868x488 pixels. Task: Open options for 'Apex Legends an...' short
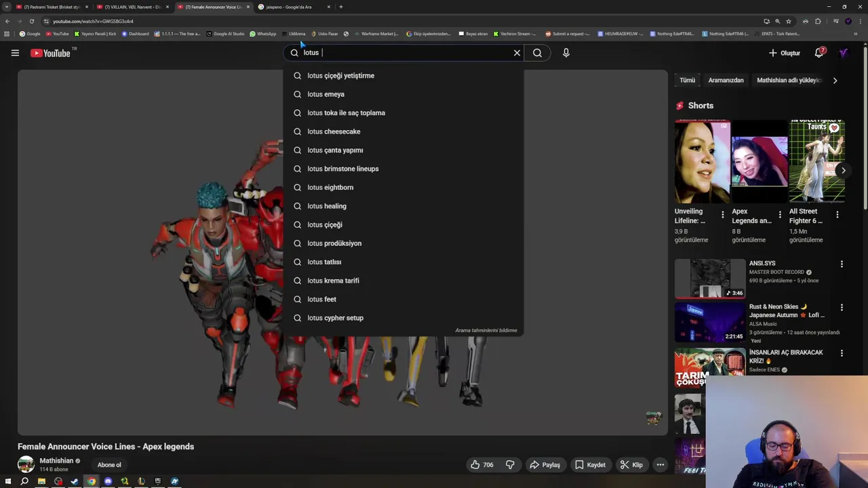coord(780,215)
